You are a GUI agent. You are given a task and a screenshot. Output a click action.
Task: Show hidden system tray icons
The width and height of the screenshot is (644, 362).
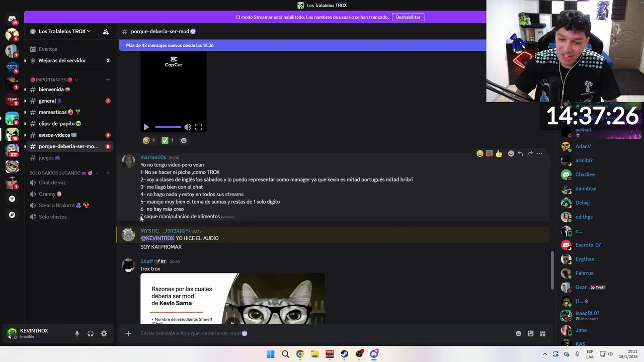[x=544, y=354]
